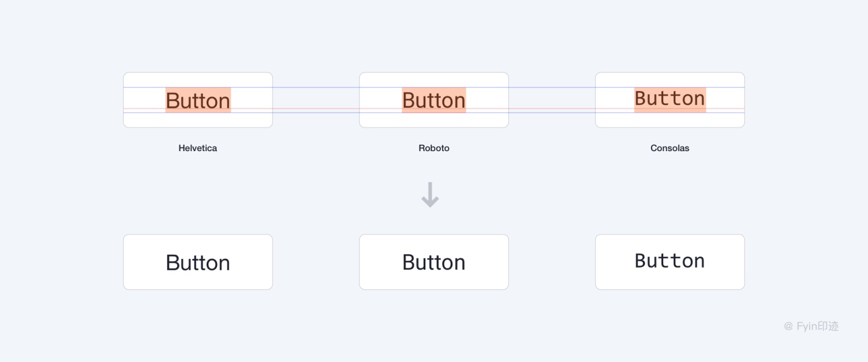Pick the orange highlight behind Helvetica Button text
The width and height of the screenshot is (868, 362).
(198, 100)
